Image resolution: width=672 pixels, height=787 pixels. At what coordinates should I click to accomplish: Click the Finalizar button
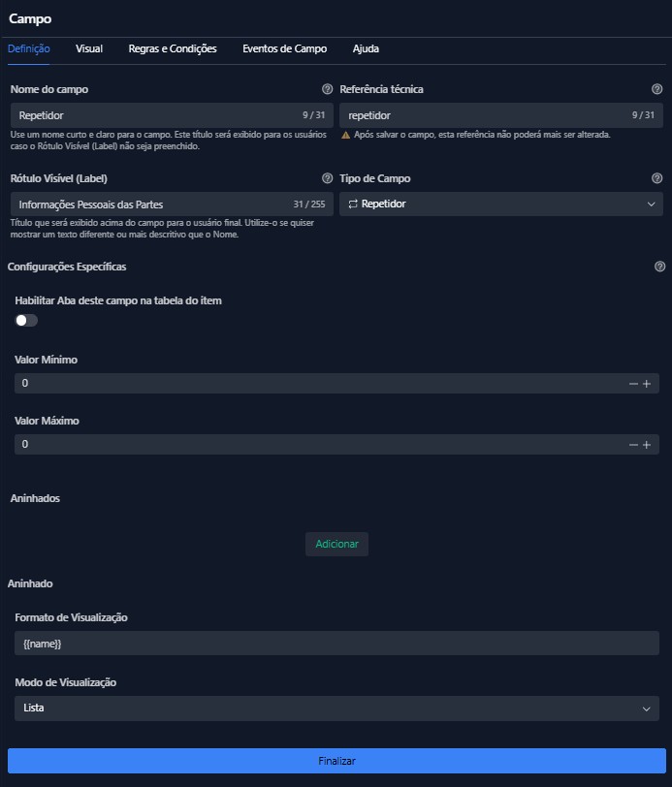coord(336,761)
